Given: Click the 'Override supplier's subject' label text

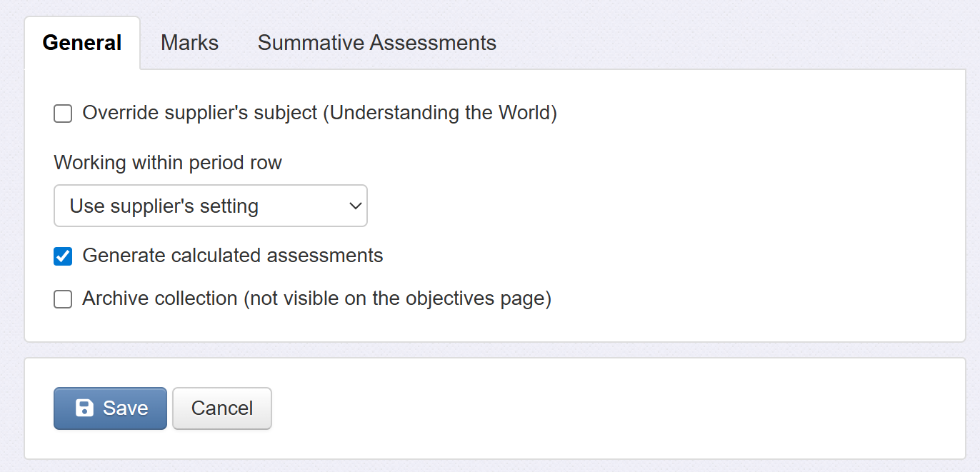Looking at the screenshot, I should pos(200,113).
